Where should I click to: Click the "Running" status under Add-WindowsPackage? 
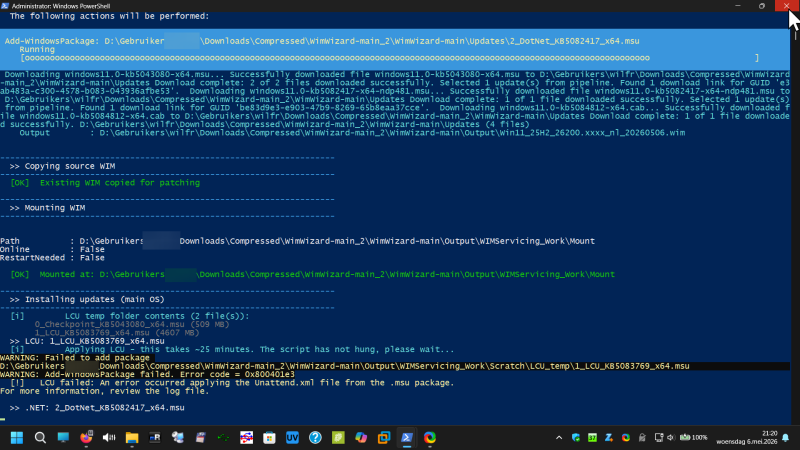pyautogui.click(x=37, y=49)
